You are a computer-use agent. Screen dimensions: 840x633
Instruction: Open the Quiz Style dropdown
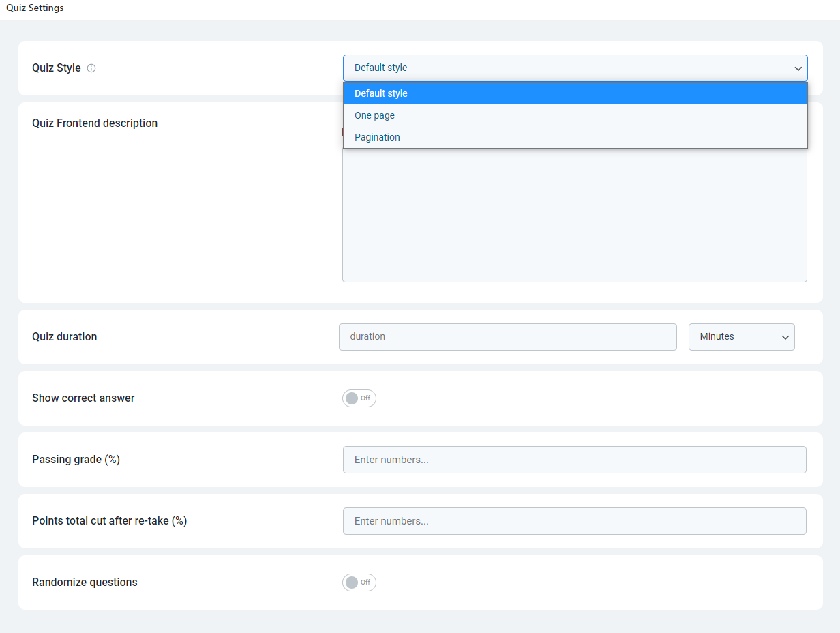coord(575,68)
